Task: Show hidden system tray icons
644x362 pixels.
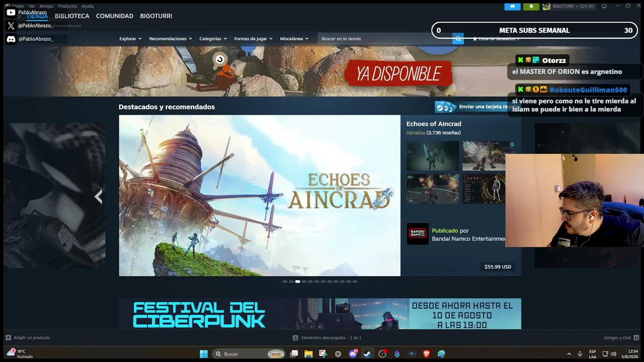Action: coord(569,354)
